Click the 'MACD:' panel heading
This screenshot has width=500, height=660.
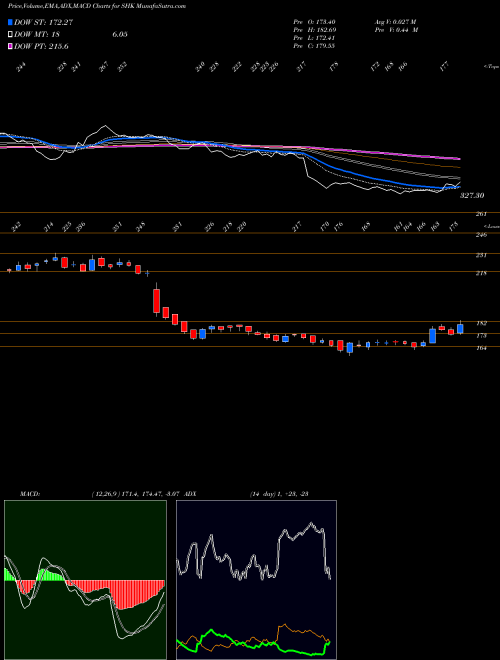30,493
